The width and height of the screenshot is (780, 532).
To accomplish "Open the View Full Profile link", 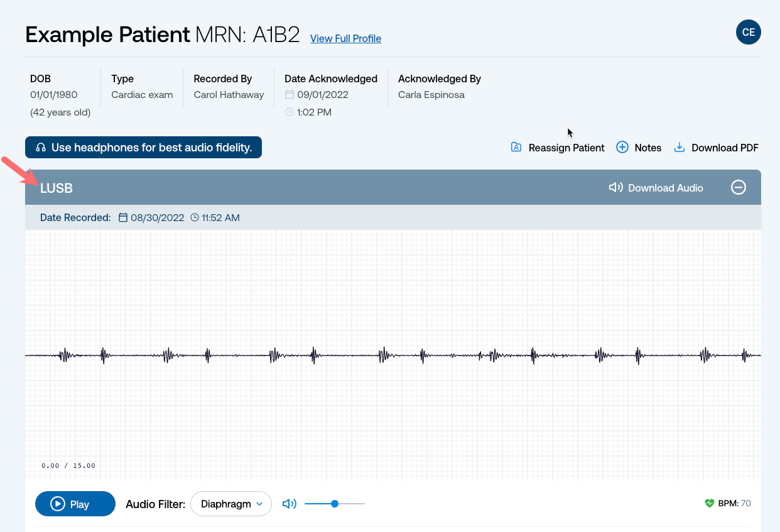I will pos(345,39).
